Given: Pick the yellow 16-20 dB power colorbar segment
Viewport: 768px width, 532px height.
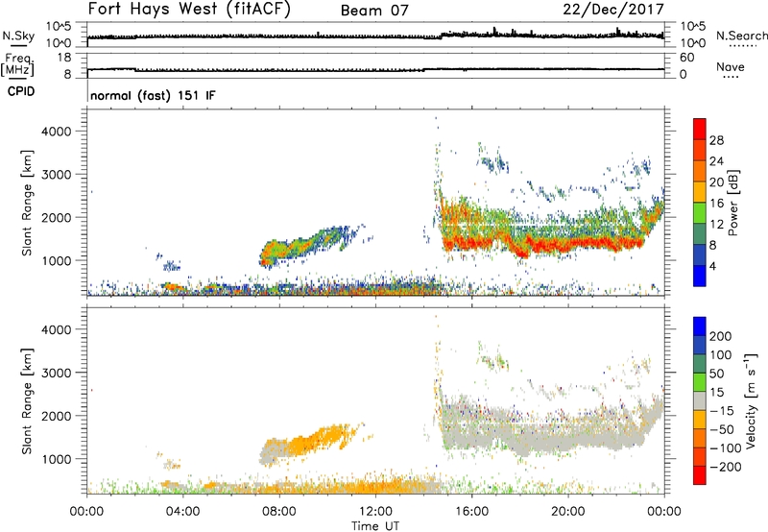Looking at the screenshot, I should [700, 192].
